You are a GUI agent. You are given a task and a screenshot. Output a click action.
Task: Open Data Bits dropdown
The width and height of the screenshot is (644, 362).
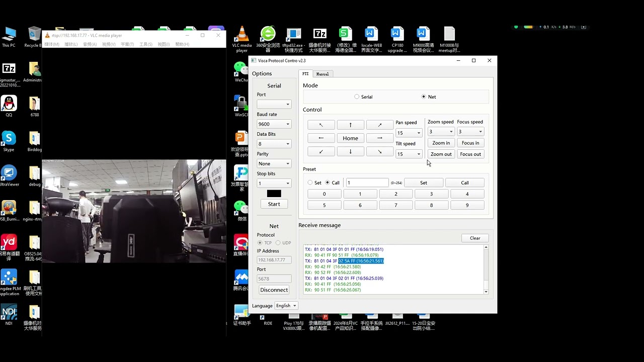274,144
